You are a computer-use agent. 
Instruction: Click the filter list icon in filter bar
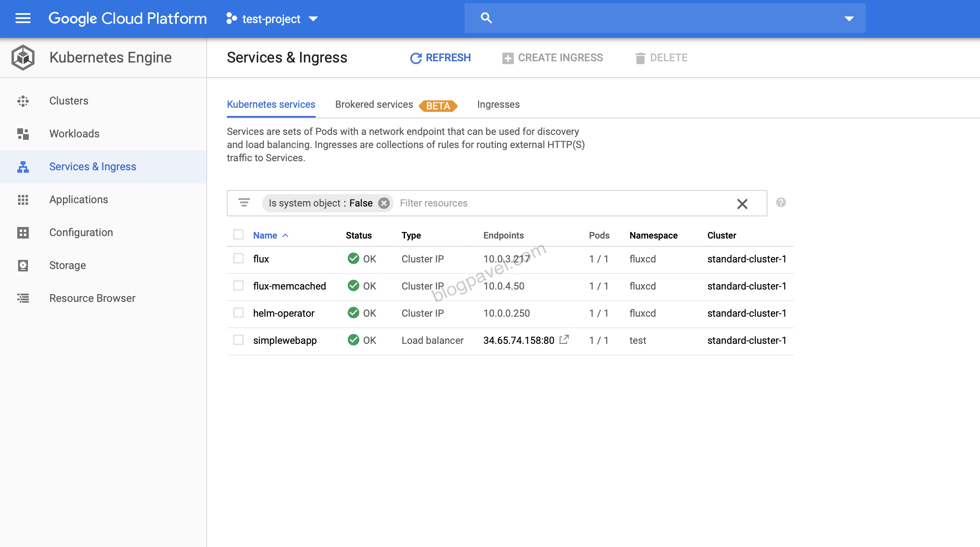point(244,203)
